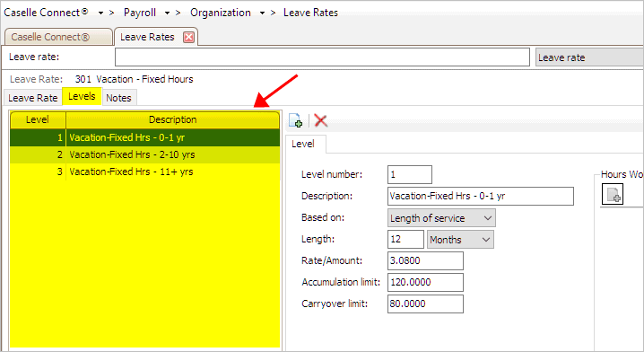
Task: Click the Accumulation limit field 120.0000
Action: pos(425,282)
